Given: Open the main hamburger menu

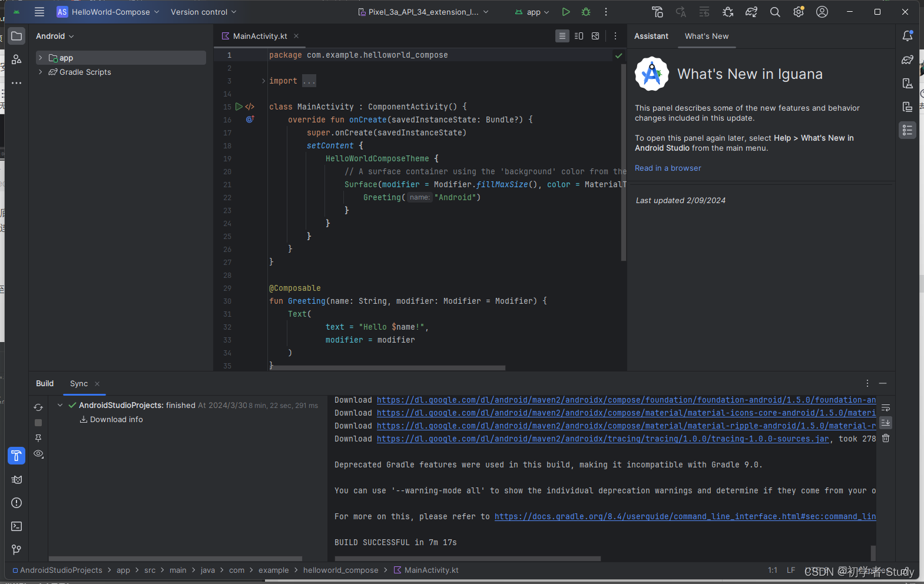Looking at the screenshot, I should (x=39, y=12).
